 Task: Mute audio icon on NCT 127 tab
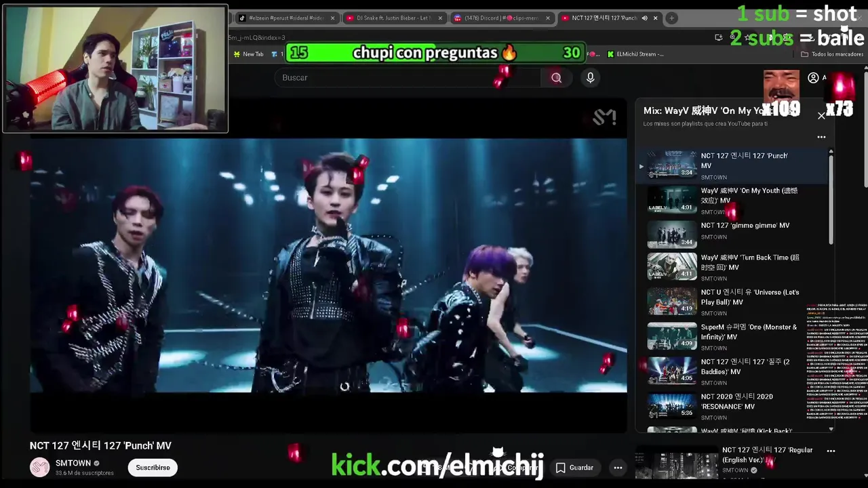[x=644, y=18]
